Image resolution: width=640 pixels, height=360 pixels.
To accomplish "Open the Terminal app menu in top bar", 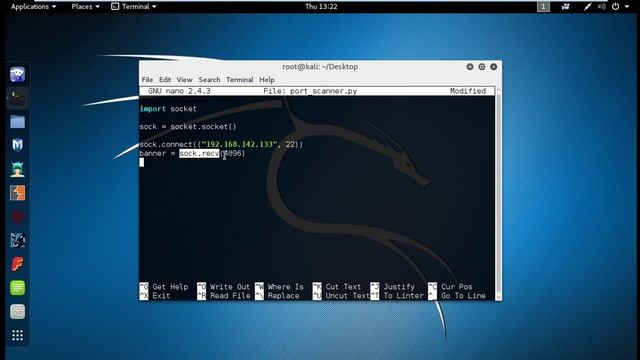I will click(x=134, y=7).
